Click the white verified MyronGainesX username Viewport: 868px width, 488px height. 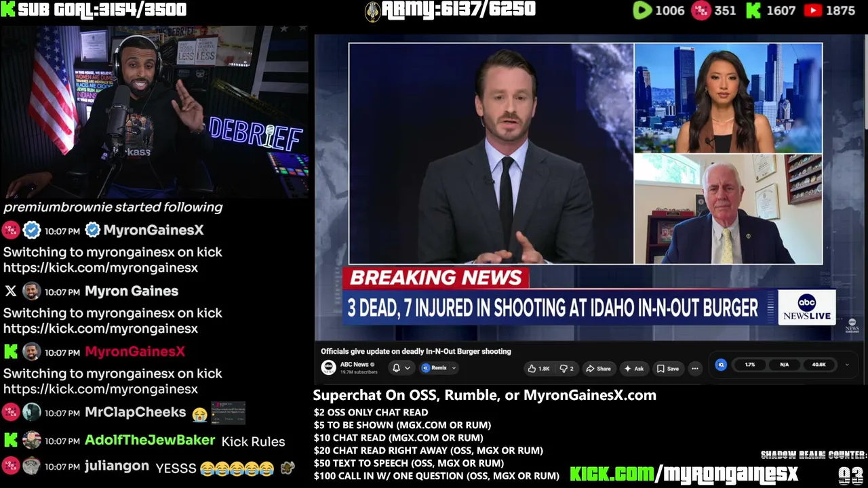tap(153, 230)
